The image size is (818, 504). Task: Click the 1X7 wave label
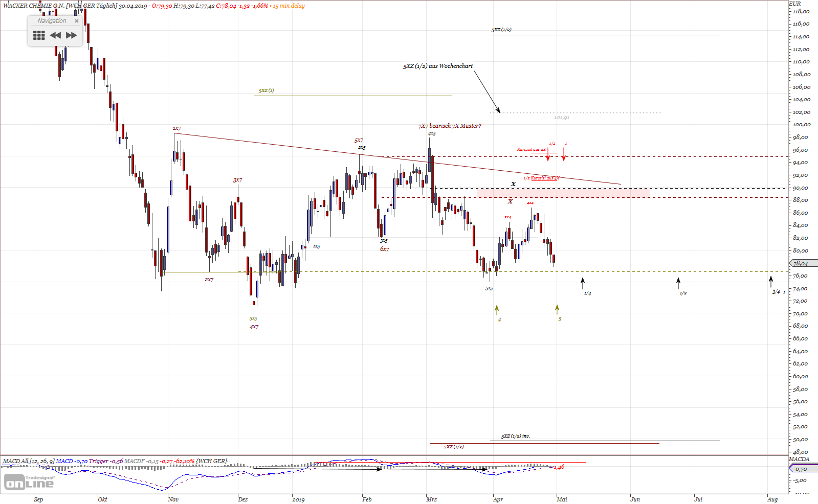[x=177, y=128]
